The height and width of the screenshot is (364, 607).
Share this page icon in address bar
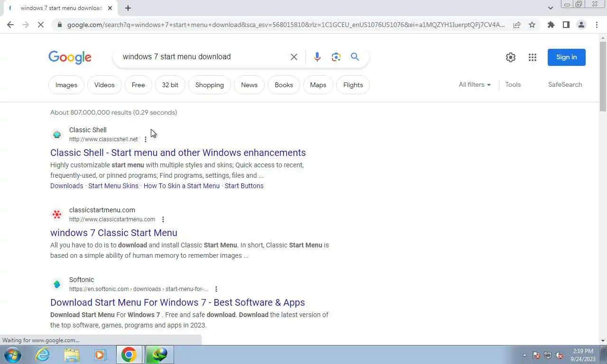517,25
